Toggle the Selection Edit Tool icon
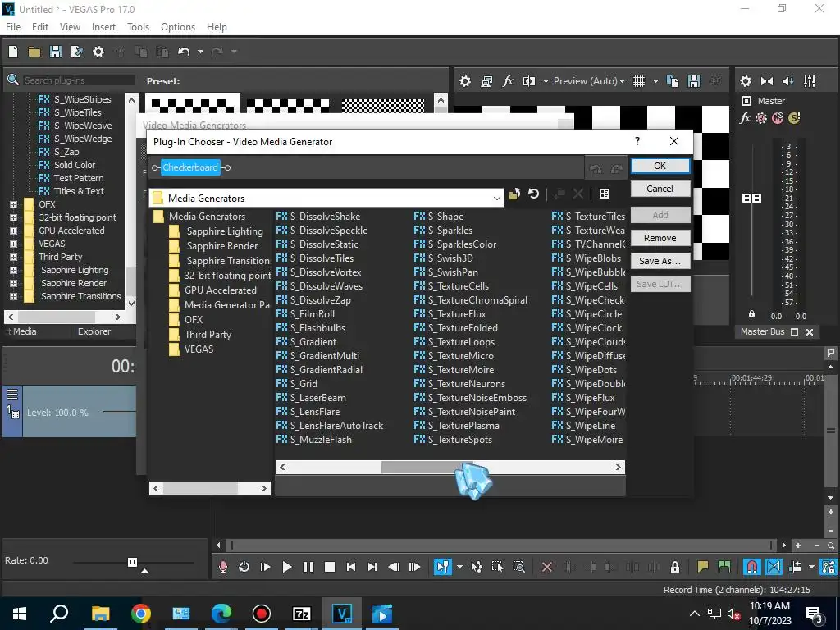The image size is (840, 630). click(497, 567)
